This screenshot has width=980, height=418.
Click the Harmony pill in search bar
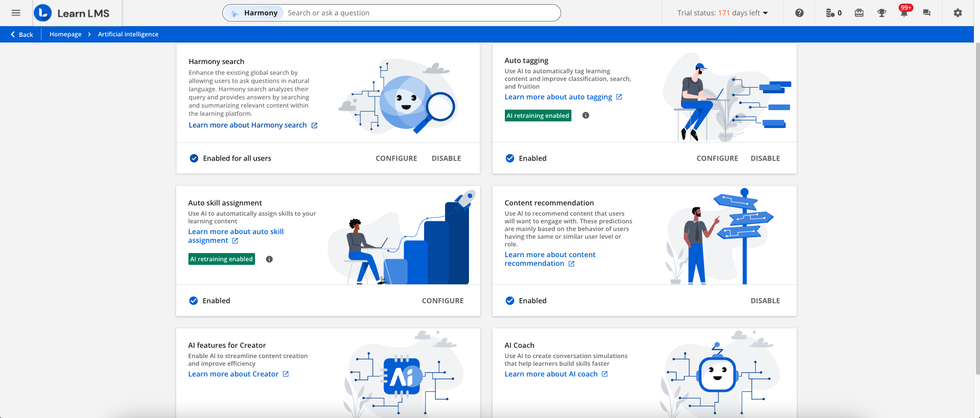[254, 13]
